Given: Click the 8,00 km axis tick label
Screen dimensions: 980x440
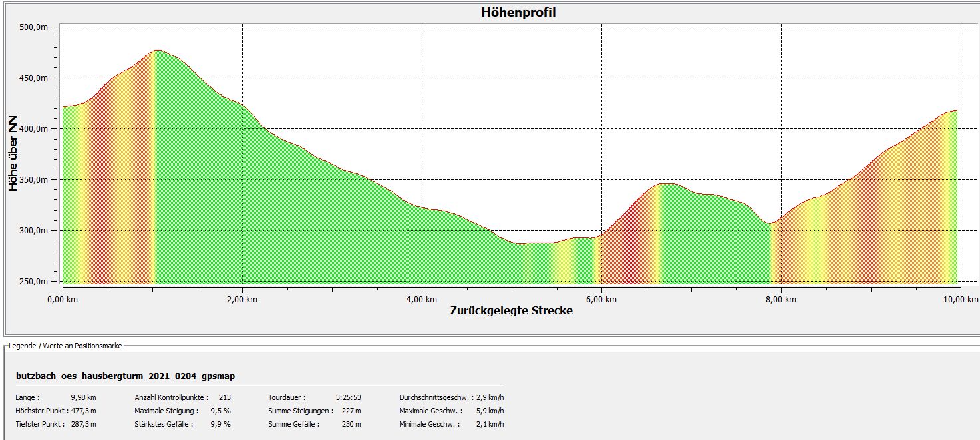Looking at the screenshot, I should pos(781,300).
